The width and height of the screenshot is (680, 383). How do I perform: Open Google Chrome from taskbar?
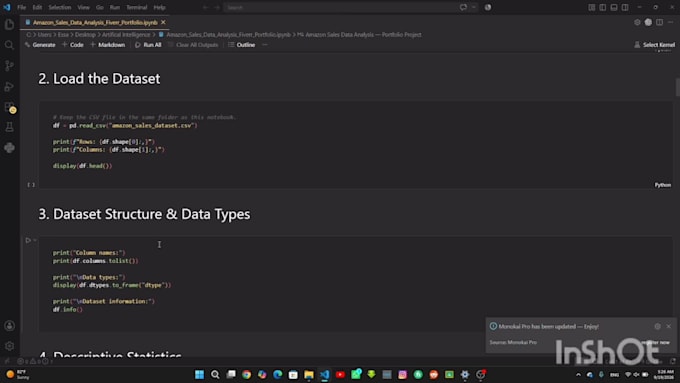point(246,374)
